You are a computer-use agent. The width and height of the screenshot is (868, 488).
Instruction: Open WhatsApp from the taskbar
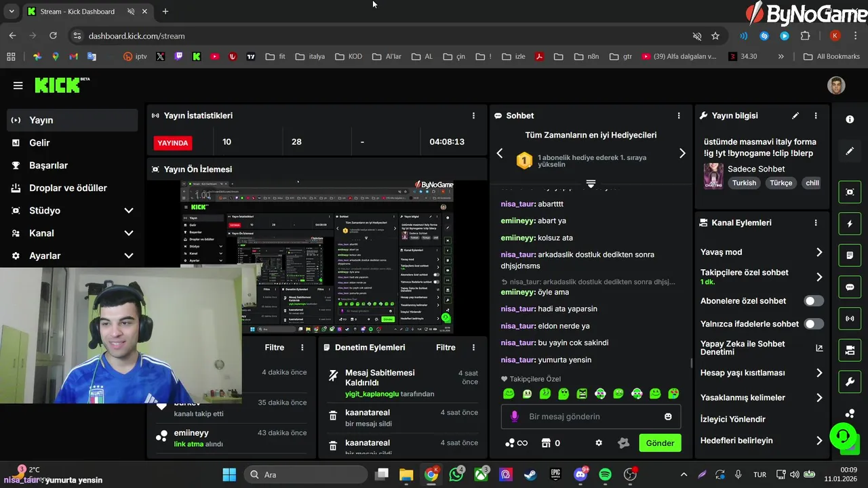pyautogui.click(x=456, y=474)
